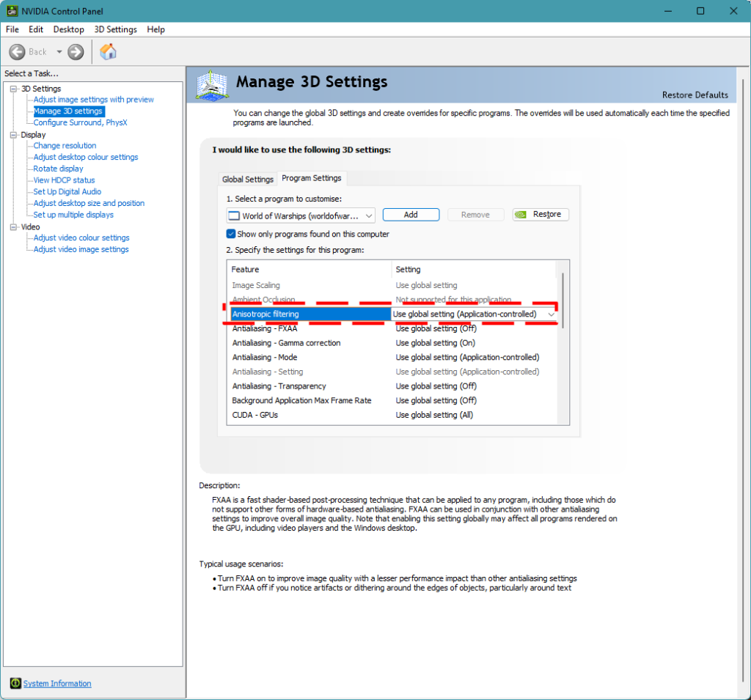This screenshot has width=751, height=700.
Task: Click the World of Warships program icon
Action: coord(234,216)
